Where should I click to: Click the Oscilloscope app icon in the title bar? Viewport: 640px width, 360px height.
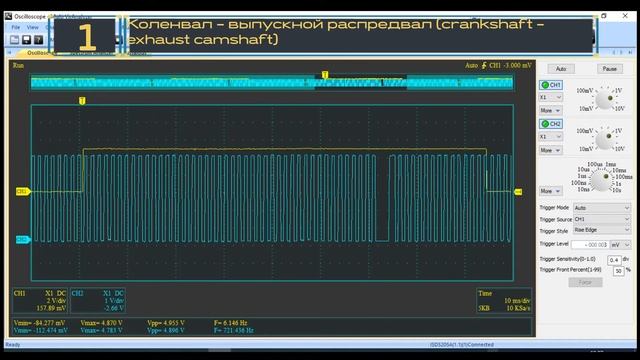click(x=9, y=16)
